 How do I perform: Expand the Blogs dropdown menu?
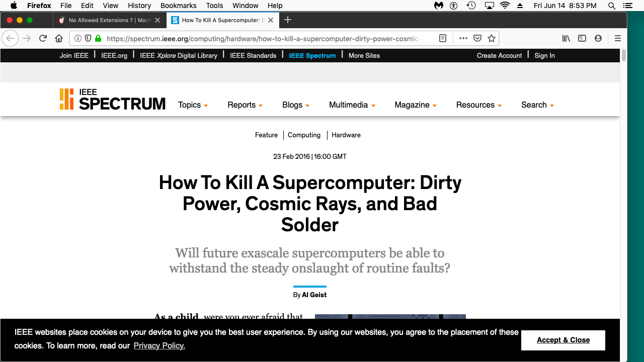point(296,105)
